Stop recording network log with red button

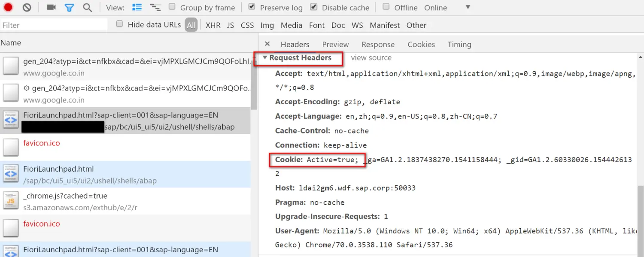[8, 7]
